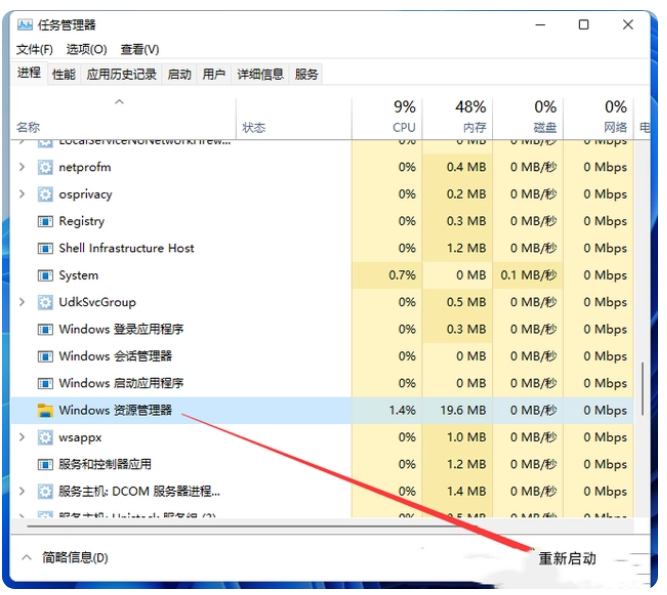The height and width of the screenshot is (595, 667).
Task: Click the osprivacy gear icon
Action: [45, 194]
